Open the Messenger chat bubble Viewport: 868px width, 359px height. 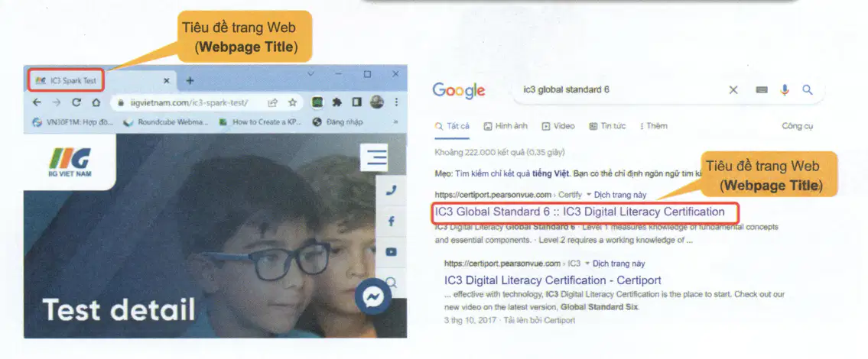(x=373, y=297)
